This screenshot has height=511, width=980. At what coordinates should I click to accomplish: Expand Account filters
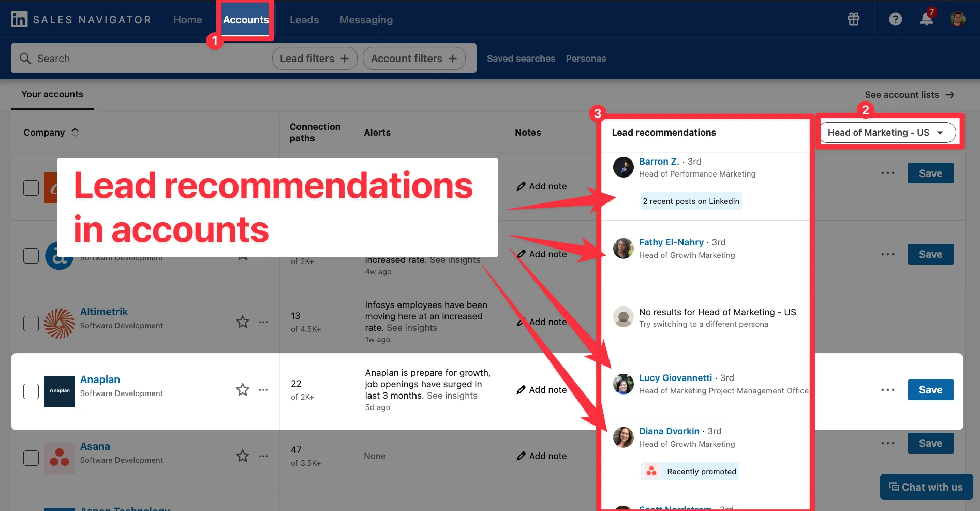coord(414,59)
